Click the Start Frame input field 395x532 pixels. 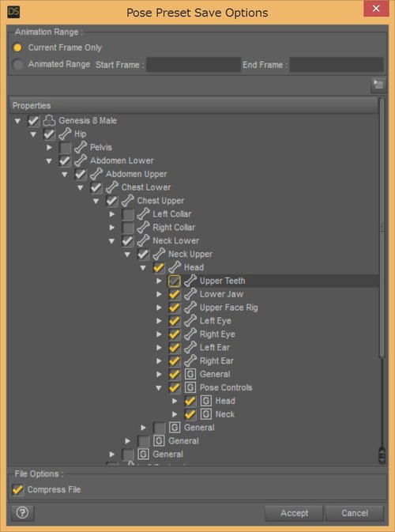[194, 65]
